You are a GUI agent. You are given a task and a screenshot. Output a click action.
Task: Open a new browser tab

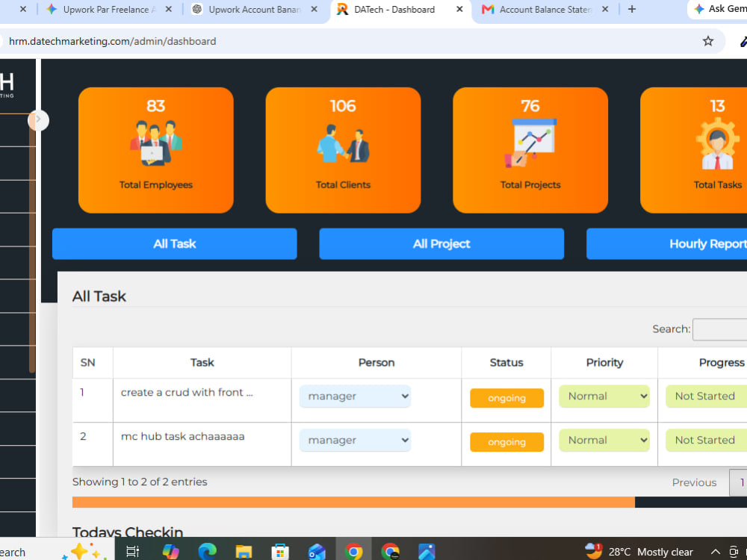pos(632,9)
